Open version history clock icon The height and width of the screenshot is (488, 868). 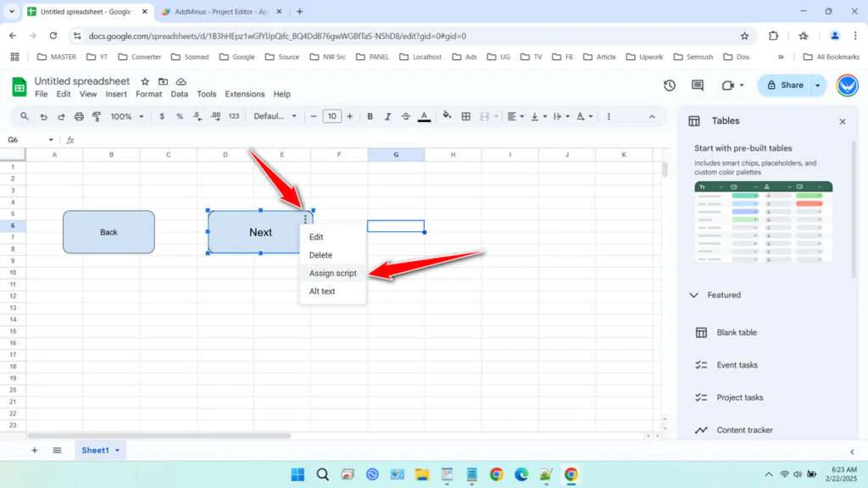pos(669,85)
